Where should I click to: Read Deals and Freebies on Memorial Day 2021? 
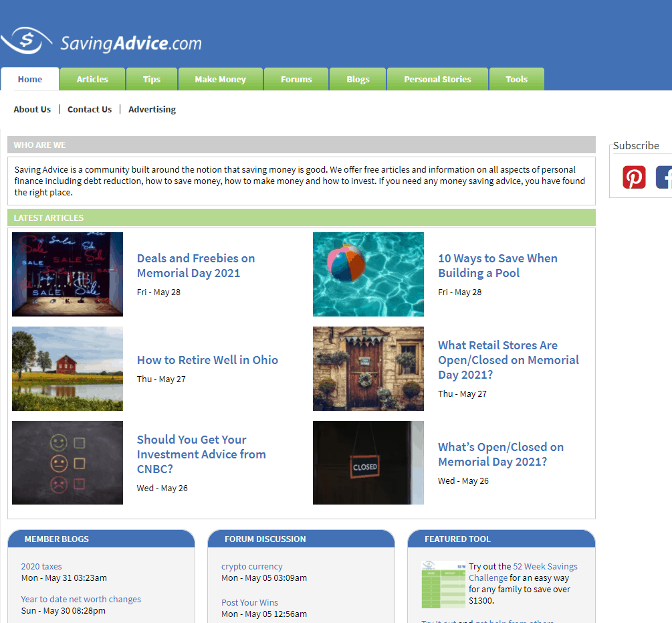click(196, 266)
